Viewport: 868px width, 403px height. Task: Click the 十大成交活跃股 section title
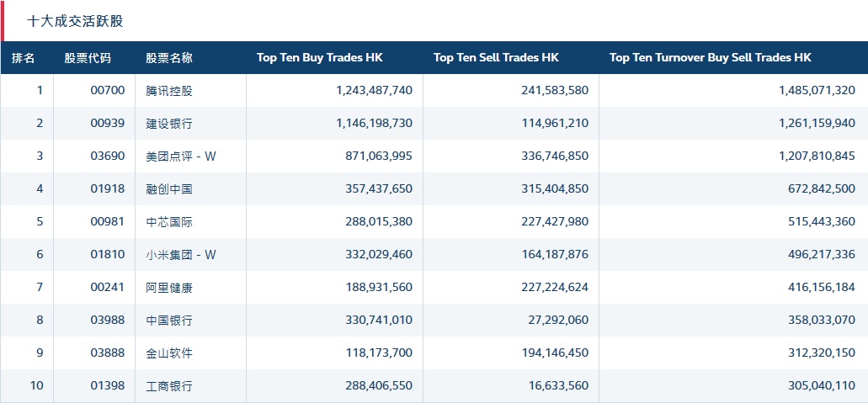coord(75,21)
